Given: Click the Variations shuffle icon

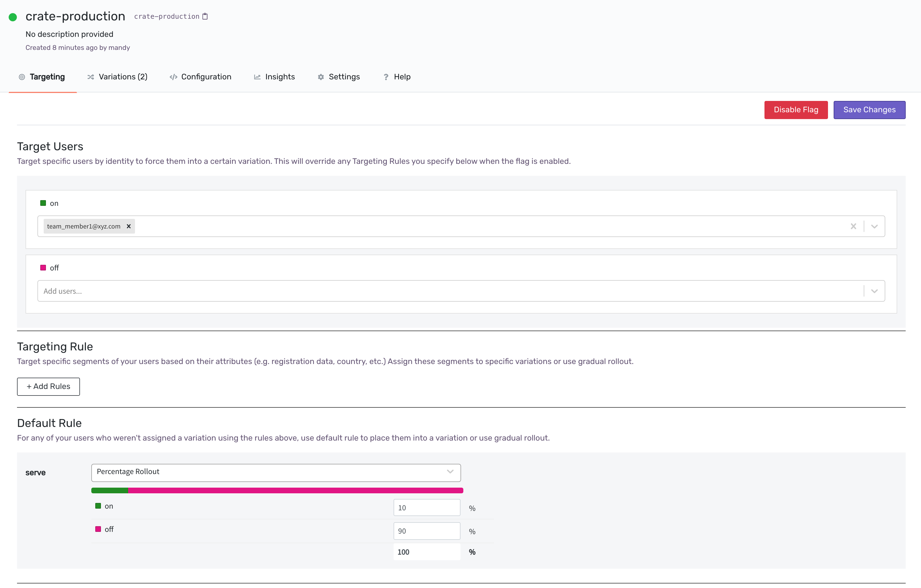Looking at the screenshot, I should point(91,77).
